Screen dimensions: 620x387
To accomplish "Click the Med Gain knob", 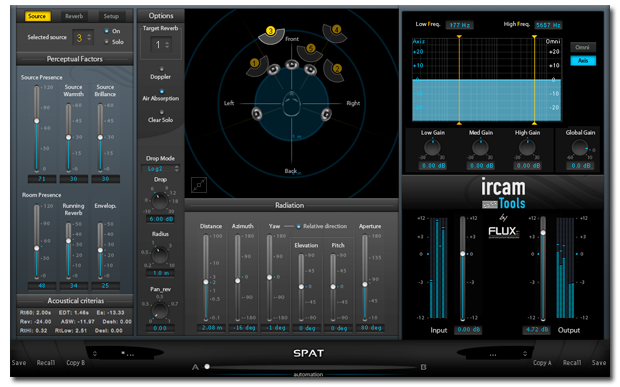I will (x=480, y=148).
